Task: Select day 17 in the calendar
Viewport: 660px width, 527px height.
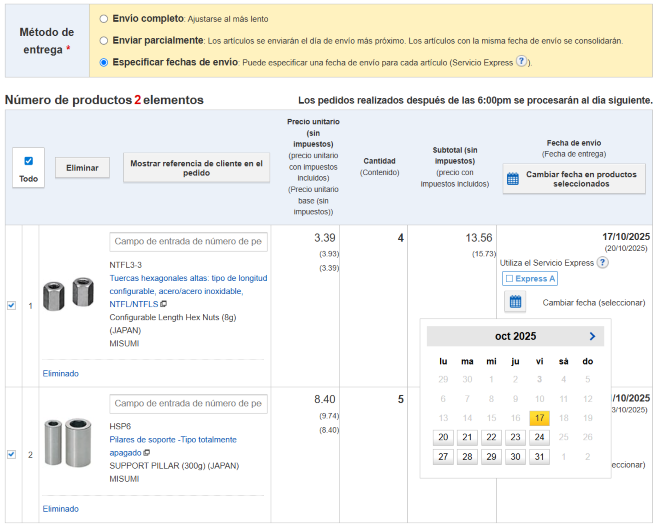Action: [539, 418]
